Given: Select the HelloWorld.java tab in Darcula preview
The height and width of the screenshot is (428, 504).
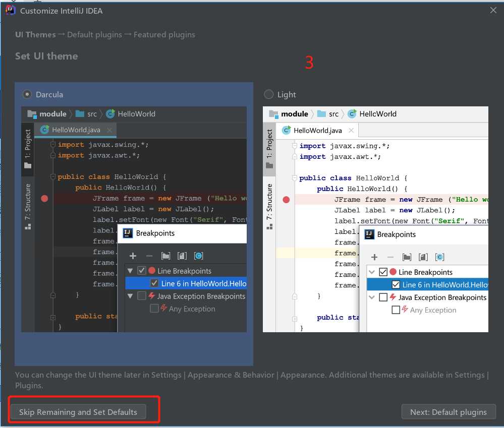Looking at the screenshot, I should click(x=75, y=130).
